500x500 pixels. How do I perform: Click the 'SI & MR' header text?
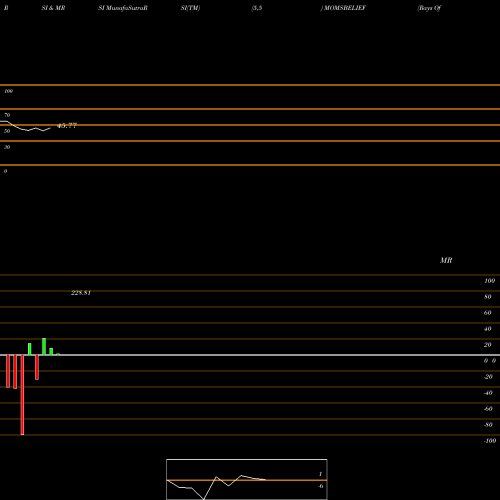[x=53, y=8]
